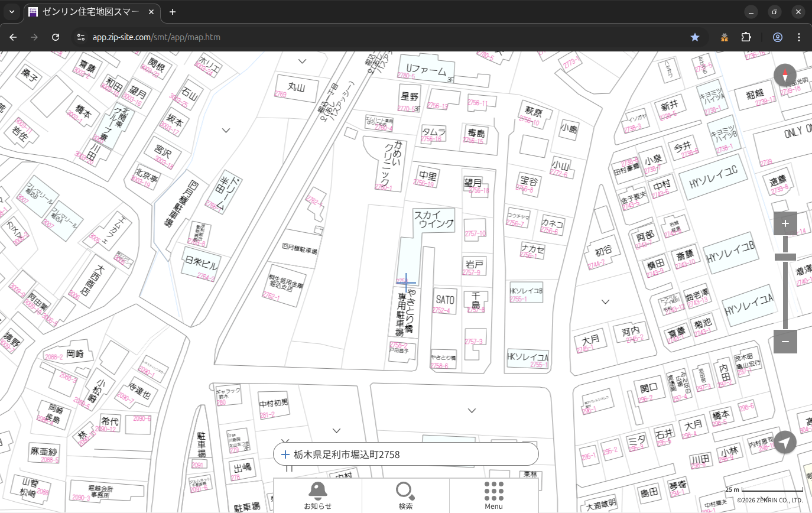Open the browser Extensions puzzle icon
The image size is (812, 513).
(746, 37)
